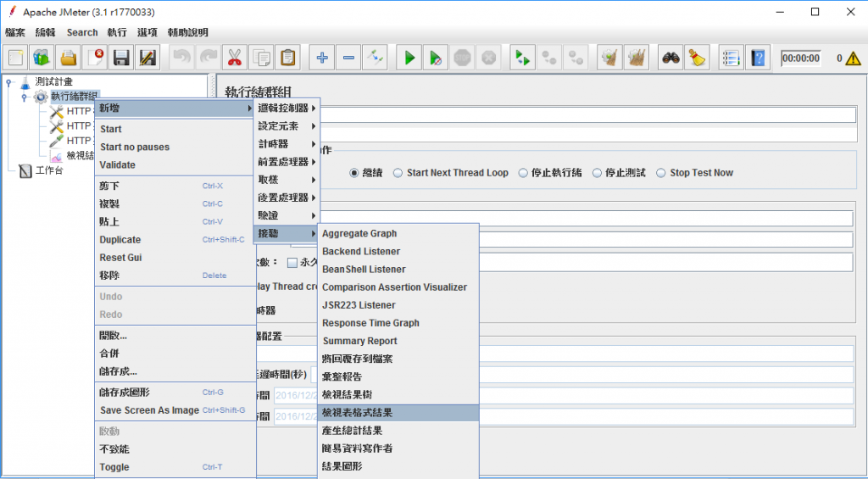Choose Summary Report listener
868x479 pixels.
click(398, 341)
